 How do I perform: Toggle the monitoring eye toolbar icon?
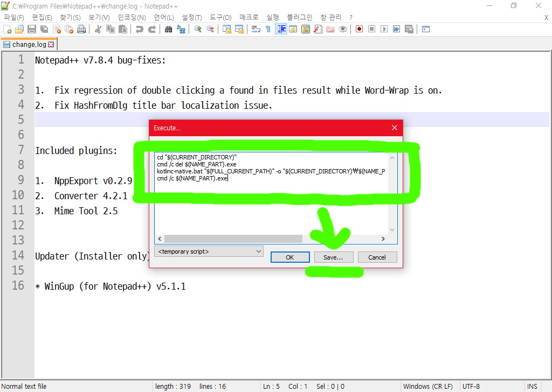tap(342, 29)
